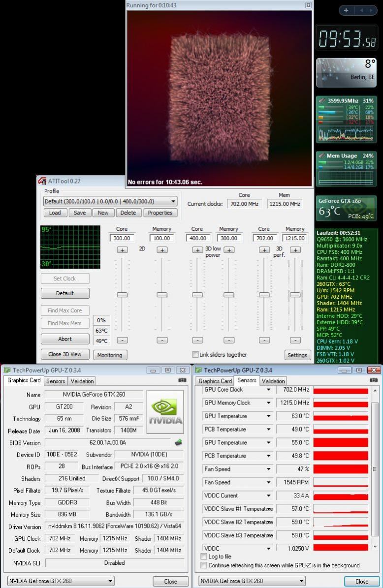Viewport: 383px width, 588px height.
Task: Click the New profile button
Action: 103,213
